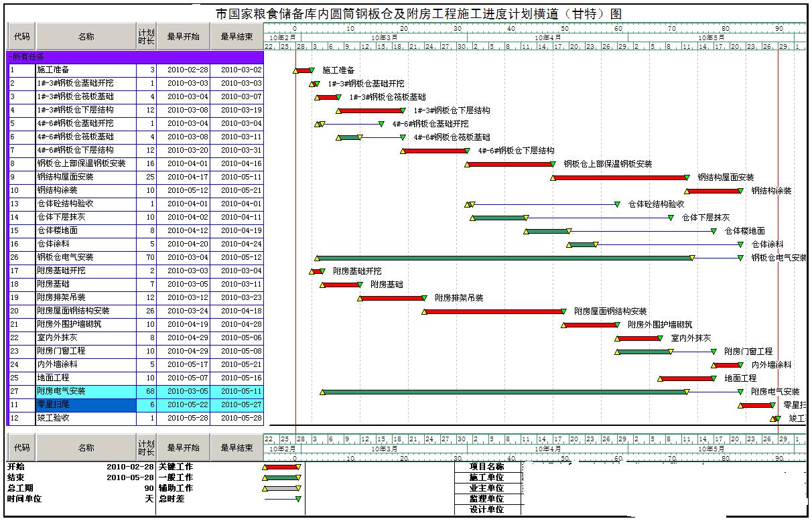
Task: Click the top 最早开始 column header
Action: click(x=183, y=37)
